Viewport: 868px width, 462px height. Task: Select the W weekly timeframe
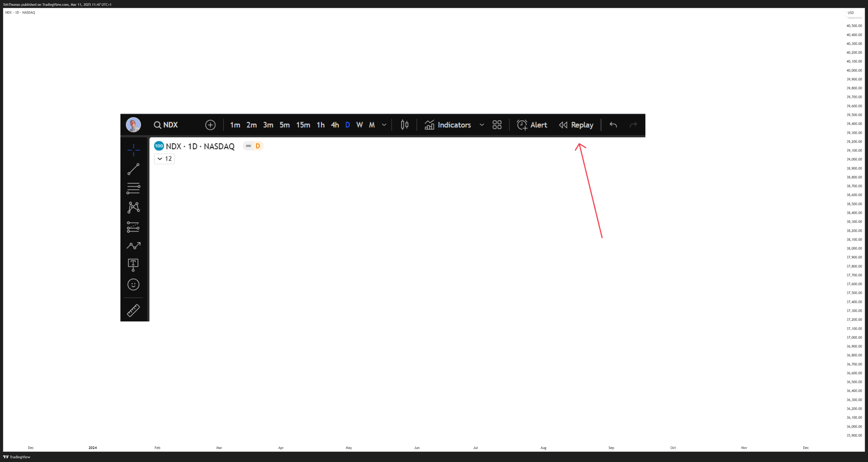coord(360,125)
